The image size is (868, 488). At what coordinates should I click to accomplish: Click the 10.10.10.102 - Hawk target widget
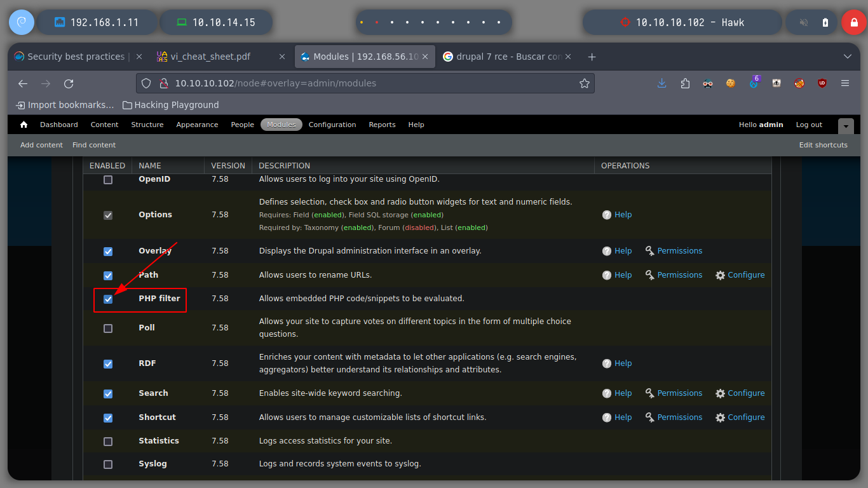click(x=682, y=22)
